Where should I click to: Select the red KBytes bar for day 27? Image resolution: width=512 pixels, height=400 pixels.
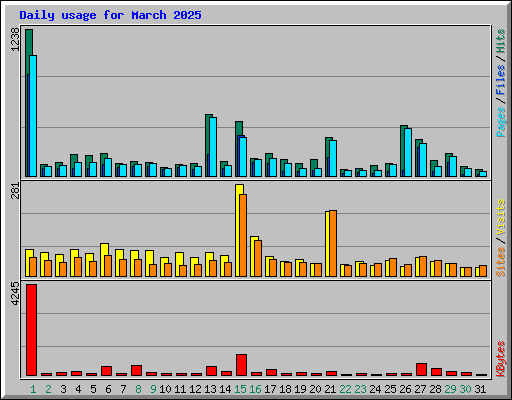421,370
